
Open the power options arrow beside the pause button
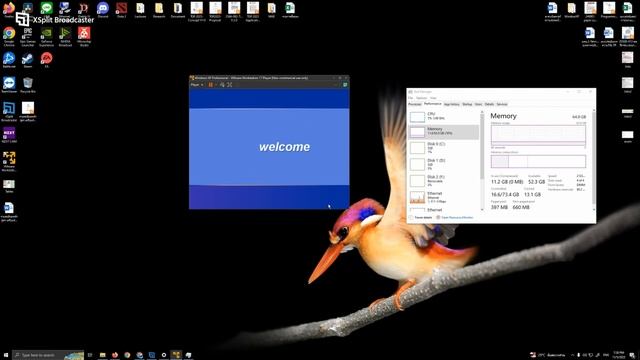[216, 84]
